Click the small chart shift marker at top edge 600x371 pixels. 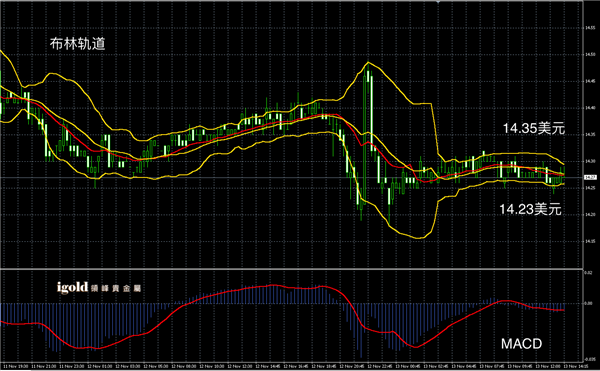click(x=438, y=2)
